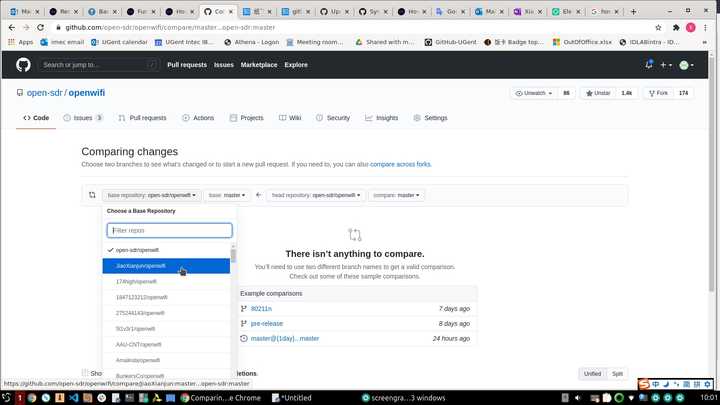Image resolution: width=720 pixels, height=405 pixels.
Task: Open Chrome's three-dot menu
Action: (x=705, y=28)
